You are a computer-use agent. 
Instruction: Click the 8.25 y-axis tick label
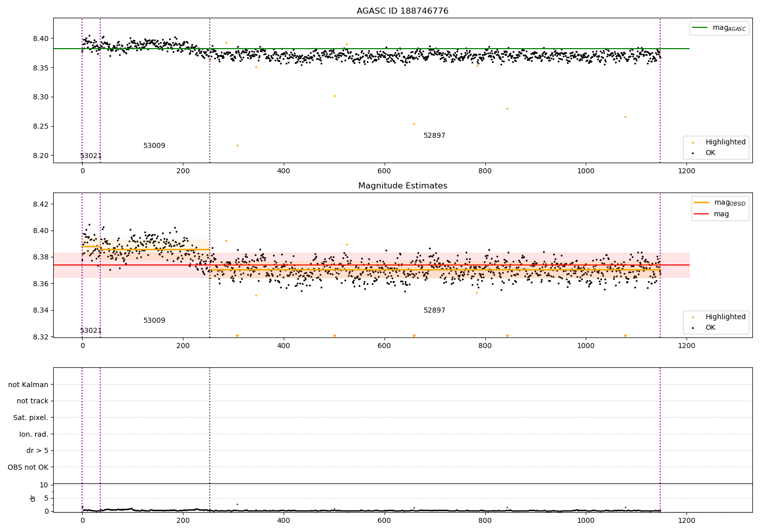pos(41,127)
